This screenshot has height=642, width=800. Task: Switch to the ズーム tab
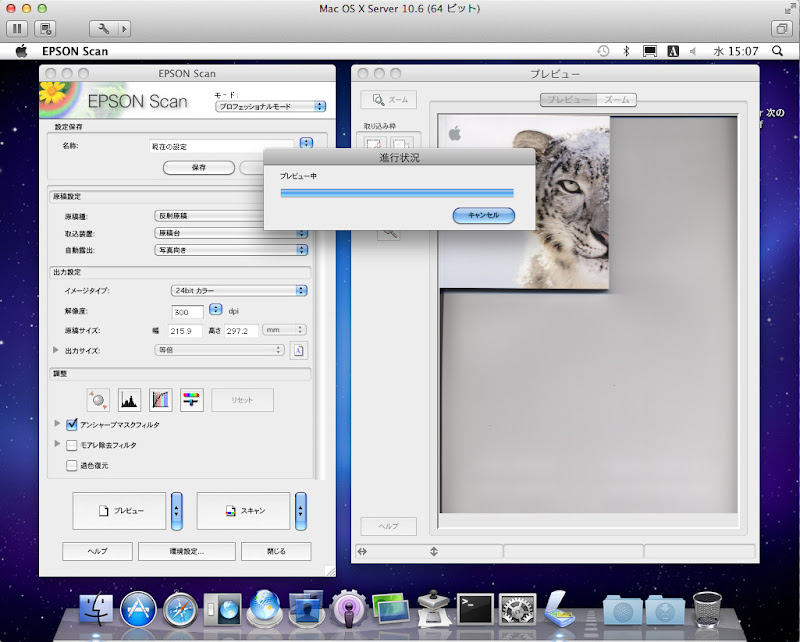[x=616, y=100]
